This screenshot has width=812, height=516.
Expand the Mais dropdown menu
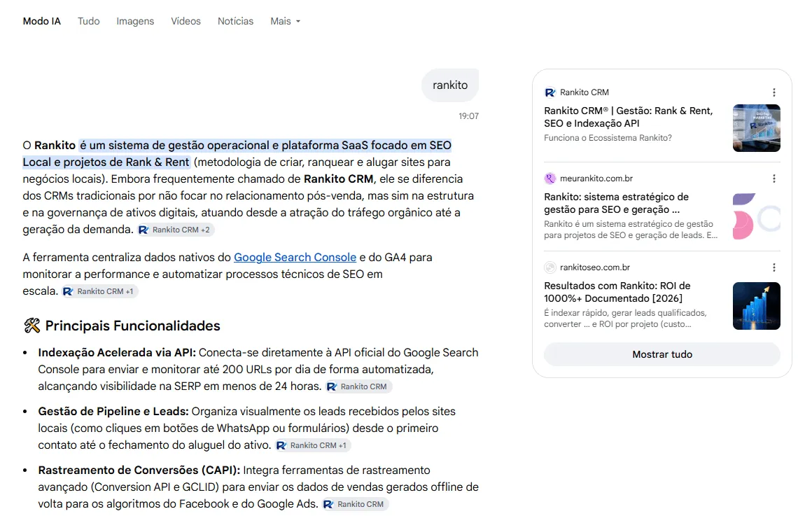coord(286,21)
